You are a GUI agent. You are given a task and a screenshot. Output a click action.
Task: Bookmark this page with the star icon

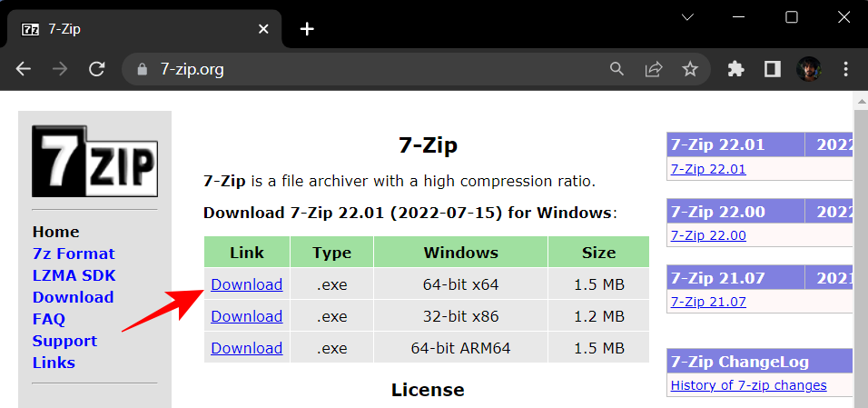coord(690,69)
